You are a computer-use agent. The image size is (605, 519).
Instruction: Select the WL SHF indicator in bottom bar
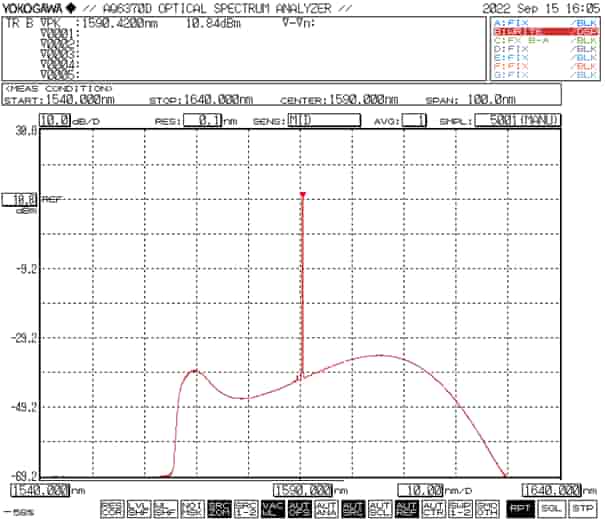click(x=165, y=508)
